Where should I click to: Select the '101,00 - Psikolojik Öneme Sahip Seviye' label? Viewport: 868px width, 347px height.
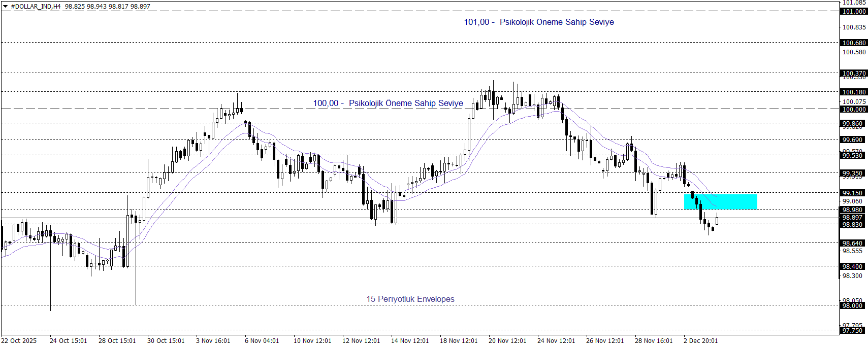tap(538, 22)
